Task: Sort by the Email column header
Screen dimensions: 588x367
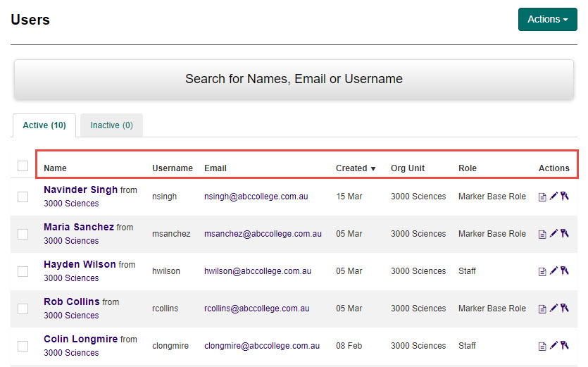Action: (x=215, y=168)
